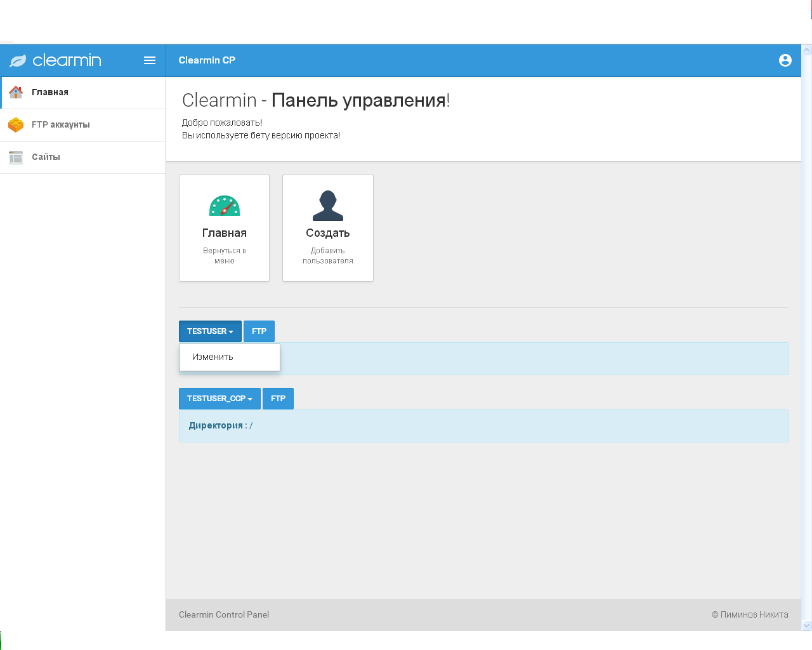Image resolution: width=812 pixels, height=650 pixels.
Task: Click the Сайты window icon in sidebar
Action: tap(16, 157)
